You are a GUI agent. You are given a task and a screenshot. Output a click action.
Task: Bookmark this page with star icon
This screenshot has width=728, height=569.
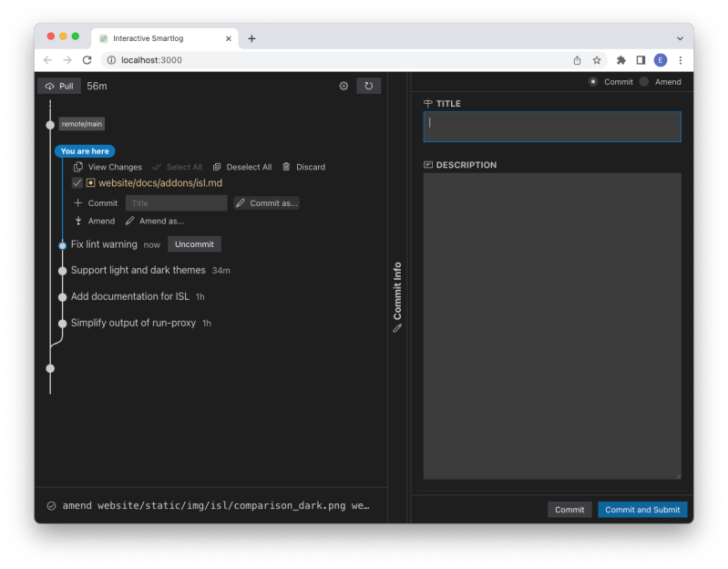point(597,60)
